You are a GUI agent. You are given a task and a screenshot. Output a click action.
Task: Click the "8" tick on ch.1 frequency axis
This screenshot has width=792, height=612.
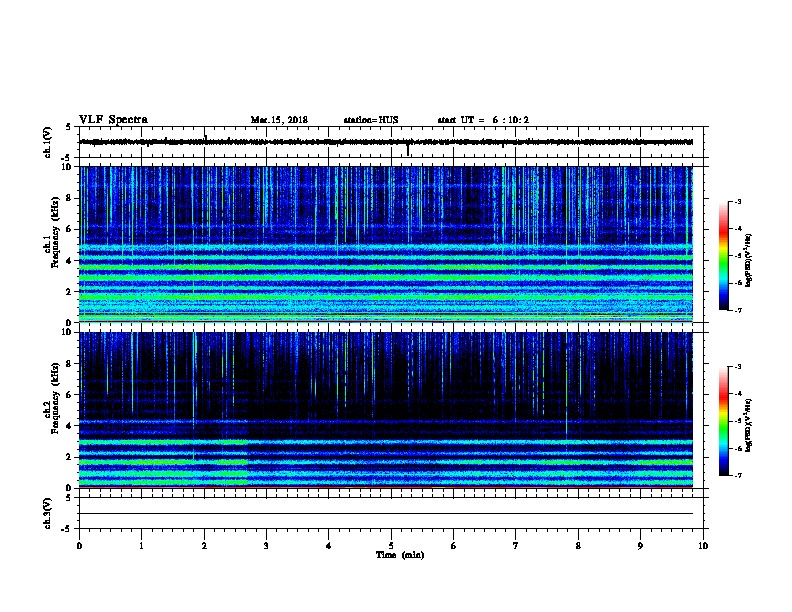[70, 198]
